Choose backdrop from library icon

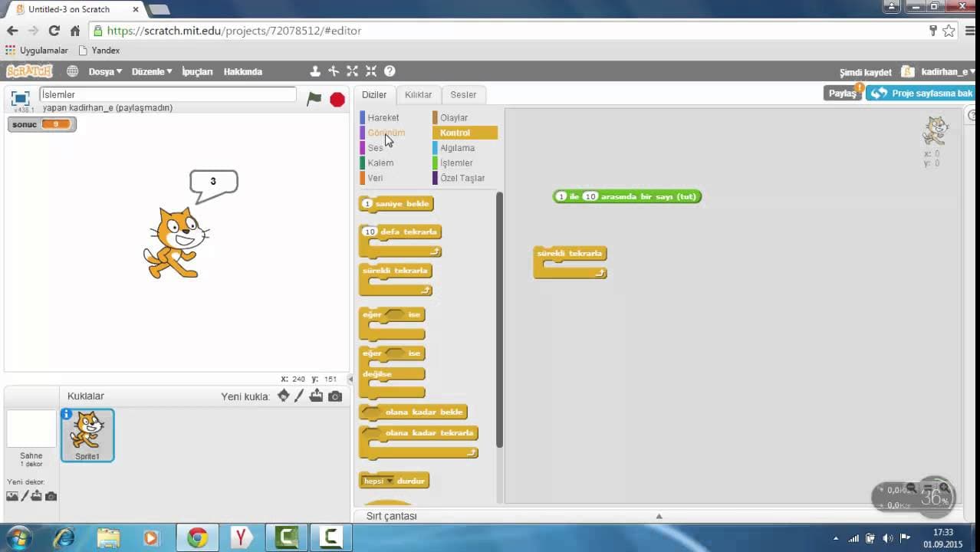pyautogui.click(x=12, y=496)
